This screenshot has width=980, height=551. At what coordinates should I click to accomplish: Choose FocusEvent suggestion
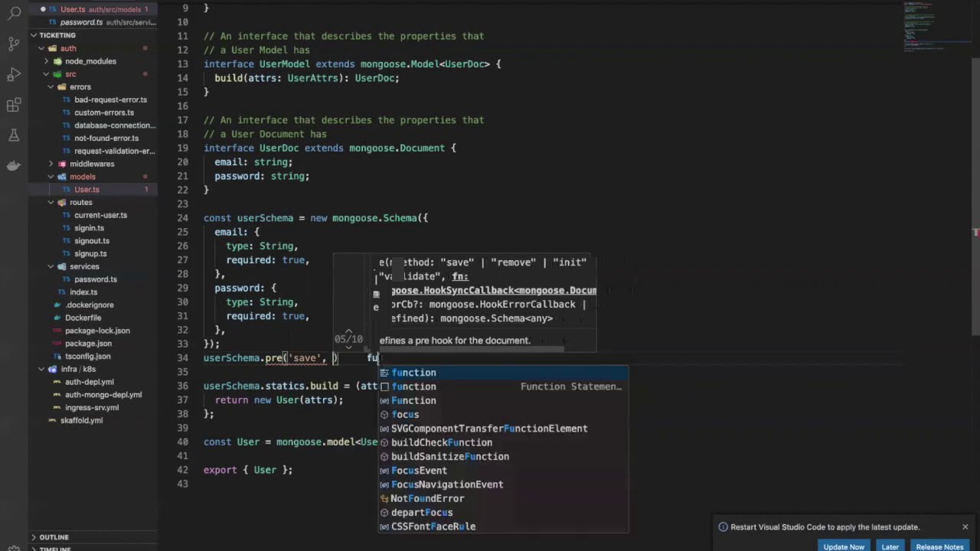[x=503, y=471]
